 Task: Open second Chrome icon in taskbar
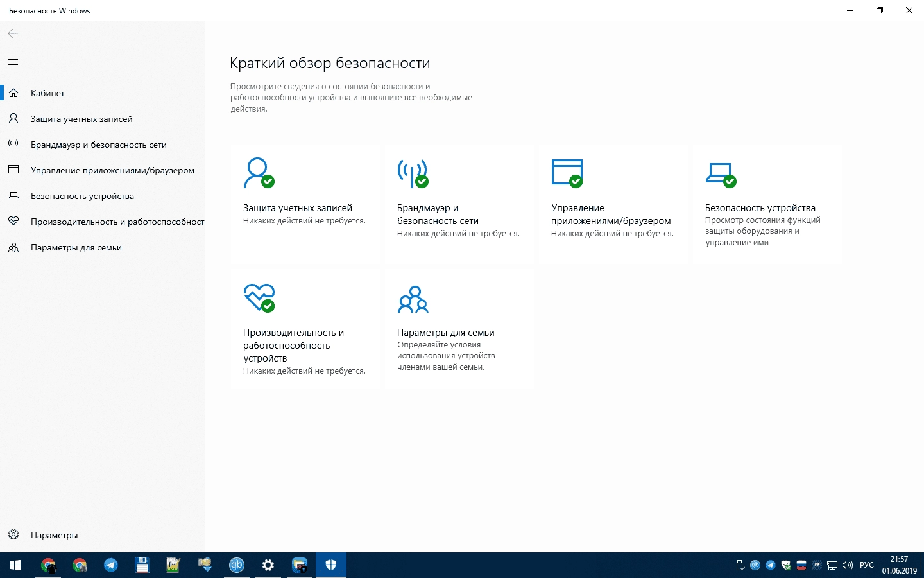point(80,565)
